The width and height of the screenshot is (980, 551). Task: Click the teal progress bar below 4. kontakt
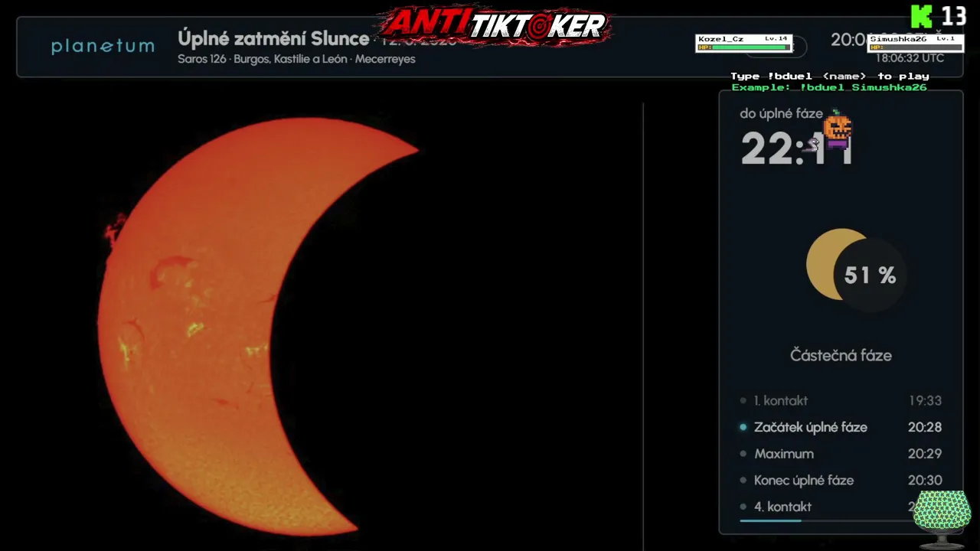(x=770, y=521)
